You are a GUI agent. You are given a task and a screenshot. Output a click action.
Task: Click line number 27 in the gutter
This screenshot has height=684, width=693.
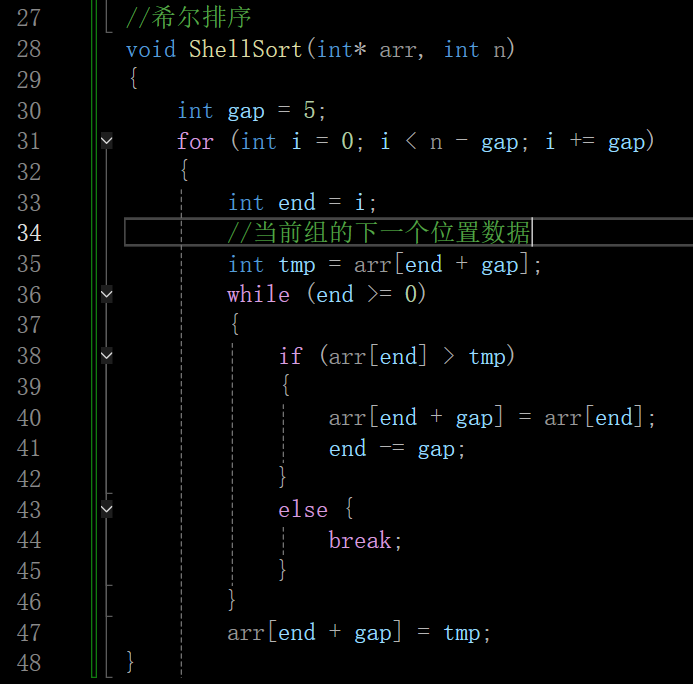click(x=29, y=18)
